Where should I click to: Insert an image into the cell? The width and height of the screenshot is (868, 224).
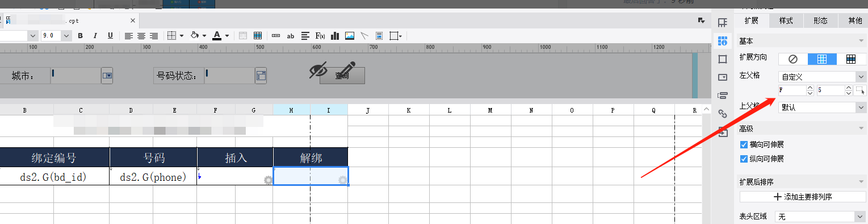pos(350,36)
